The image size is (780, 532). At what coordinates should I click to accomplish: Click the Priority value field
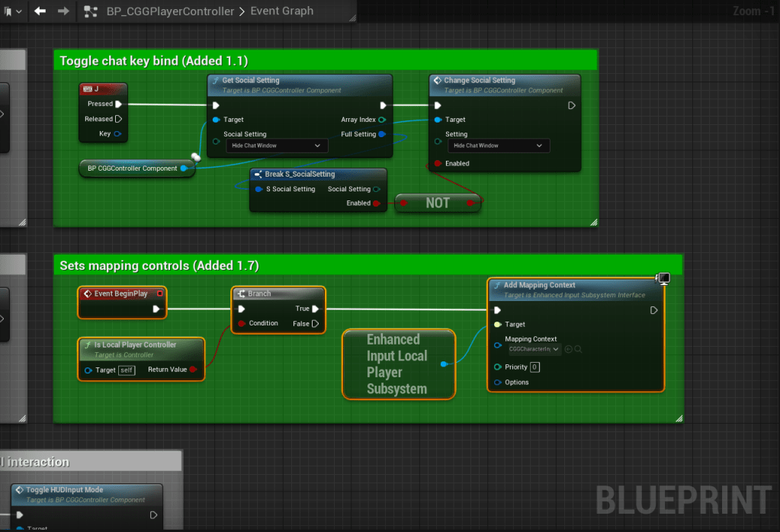(534, 367)
